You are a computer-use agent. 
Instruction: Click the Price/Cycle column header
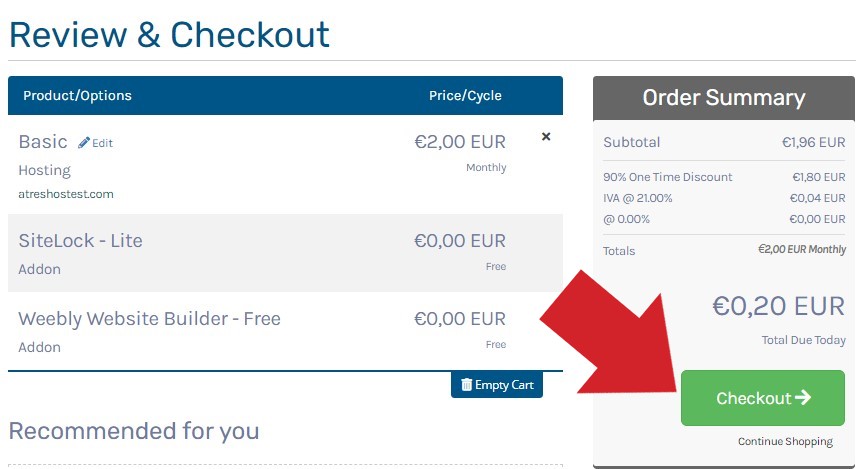tap(465, 96)
